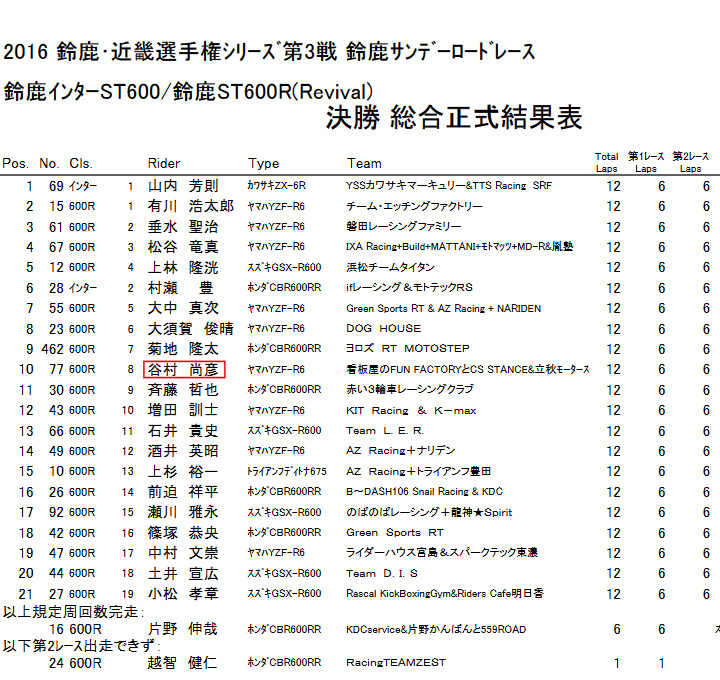Click bike number 462
720x680 pixels.
pyautogui.click(x=52, y=349)
